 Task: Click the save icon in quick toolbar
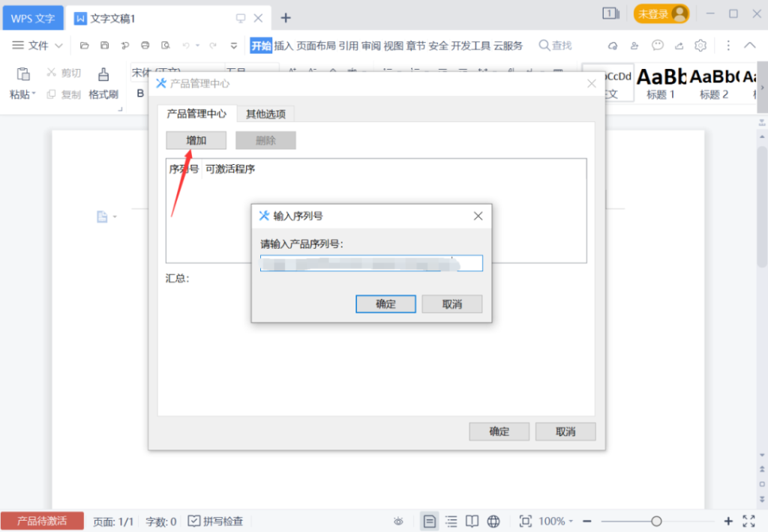point(104,46)
